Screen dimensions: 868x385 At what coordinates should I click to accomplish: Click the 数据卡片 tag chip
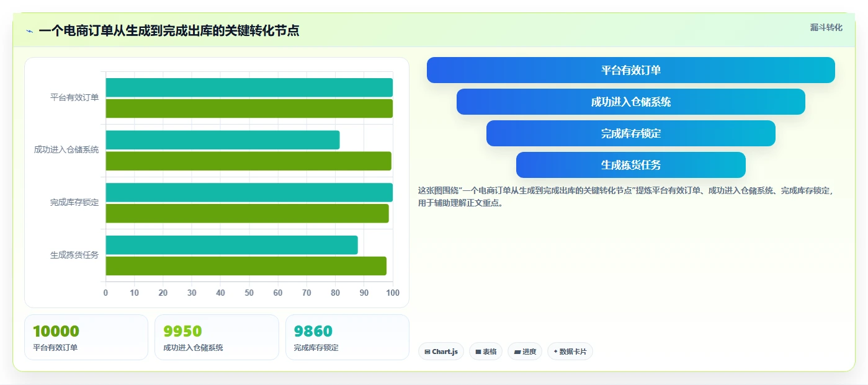pyautogui.click(x=570, y=352)
